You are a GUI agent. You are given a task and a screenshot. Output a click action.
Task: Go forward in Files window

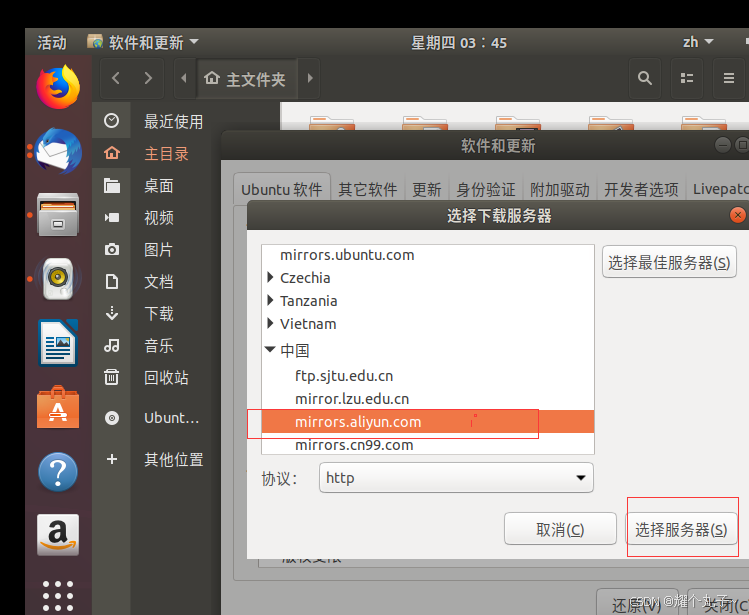tap(148, 78)
